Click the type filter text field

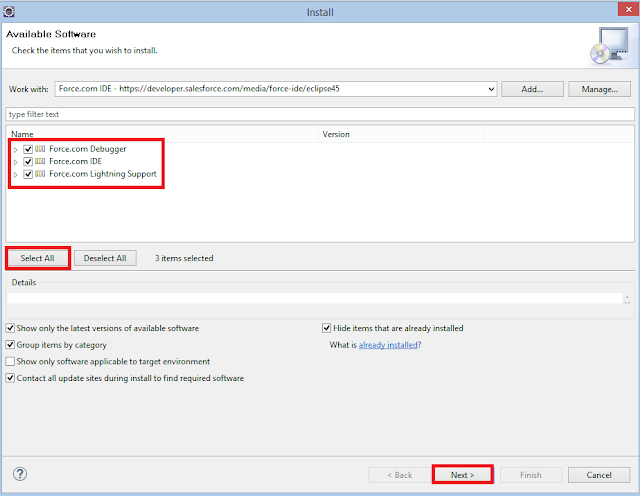click(320, 114)
